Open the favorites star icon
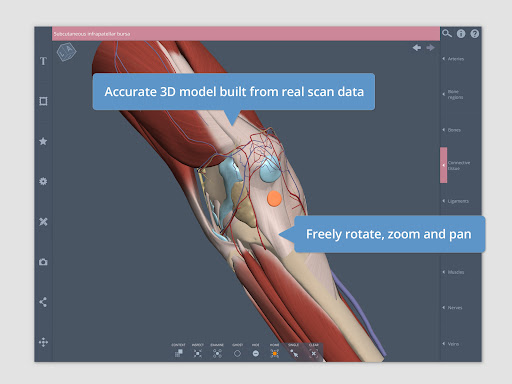Screen dimensions: 512x384 (x=43, y=141)
